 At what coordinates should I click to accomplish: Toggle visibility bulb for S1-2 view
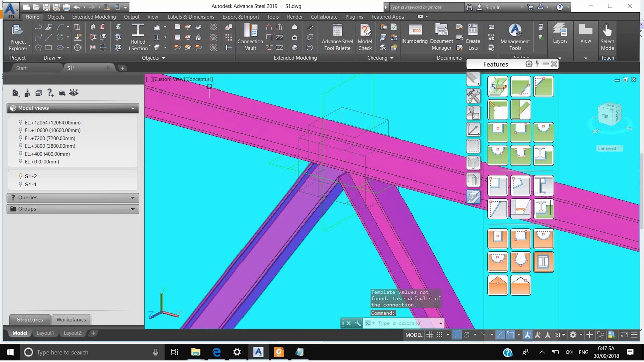click(21, 176)
